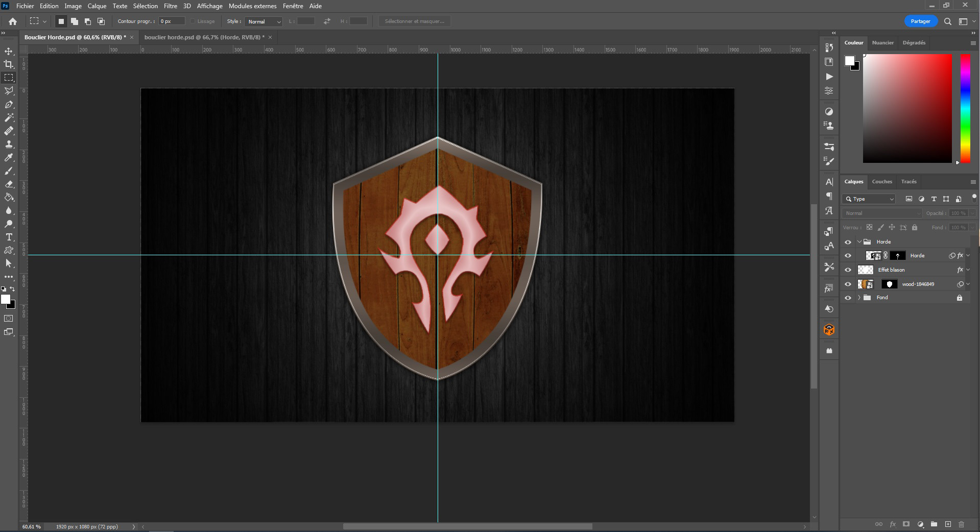Select the Eyedropper tool
980x532 pixels.
(9, 158)
